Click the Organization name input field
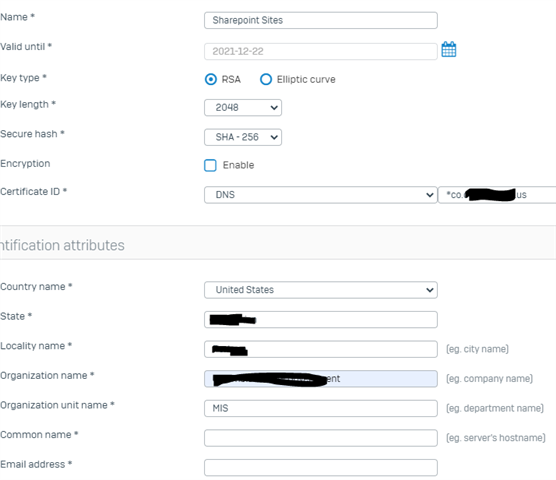Viewport: 556px width, 480px height. pyautogui.click(x=321, y=379)
